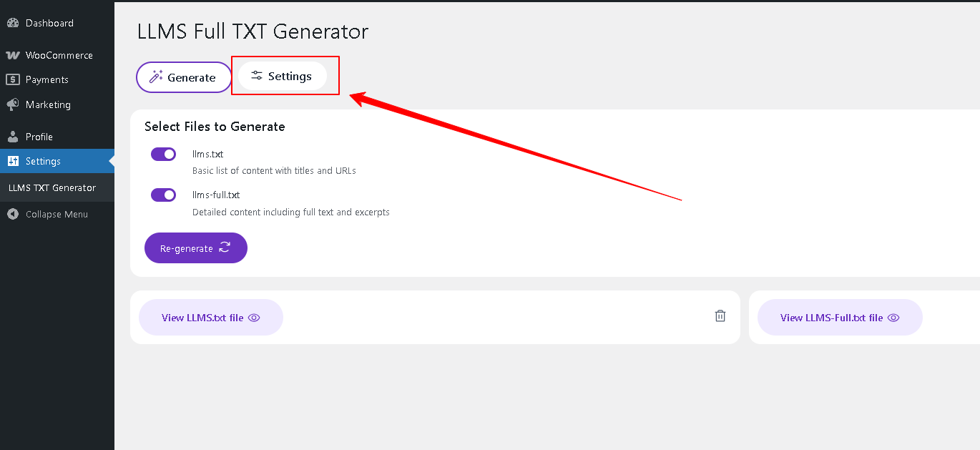This screenshot has width=980, height=450.
Task: Open Settings in the admin sidebar
Action: coord(43,161)
